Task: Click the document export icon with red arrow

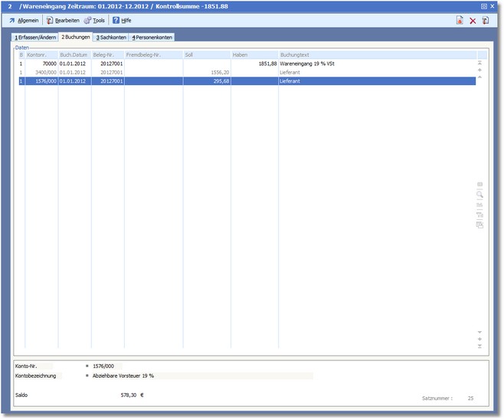Action: tap(460, 21)
